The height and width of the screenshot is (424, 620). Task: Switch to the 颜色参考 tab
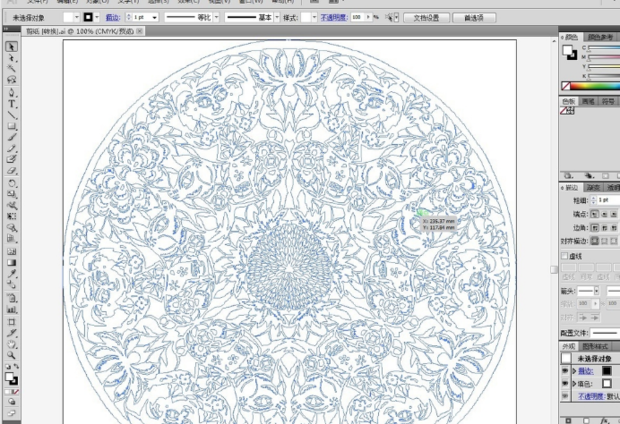point(602,38)
